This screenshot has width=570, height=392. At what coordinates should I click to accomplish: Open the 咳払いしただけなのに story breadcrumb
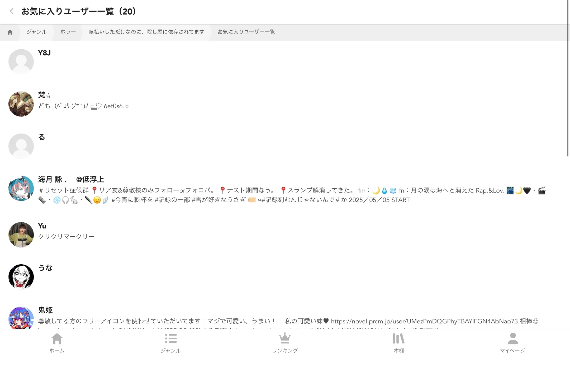(x=146, y=32)
